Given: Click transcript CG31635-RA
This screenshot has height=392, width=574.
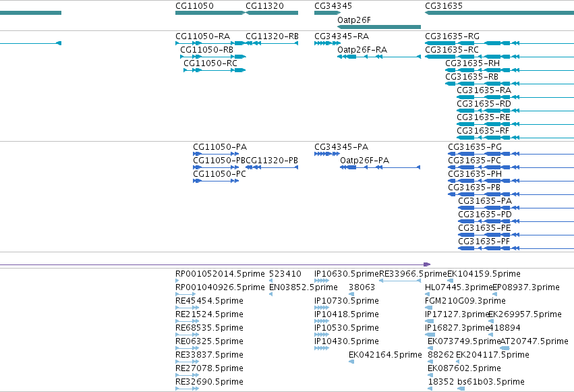Looking at the screenshot, I should [x=515, y=97].
